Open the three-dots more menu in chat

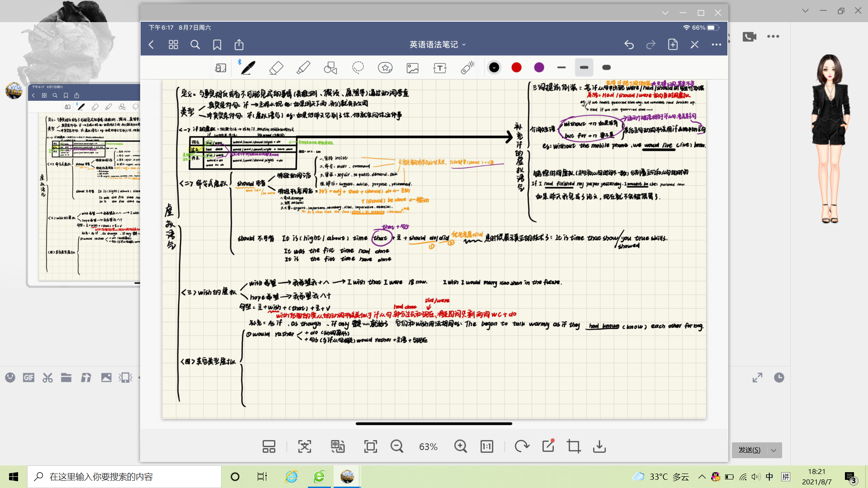(773, 36)
